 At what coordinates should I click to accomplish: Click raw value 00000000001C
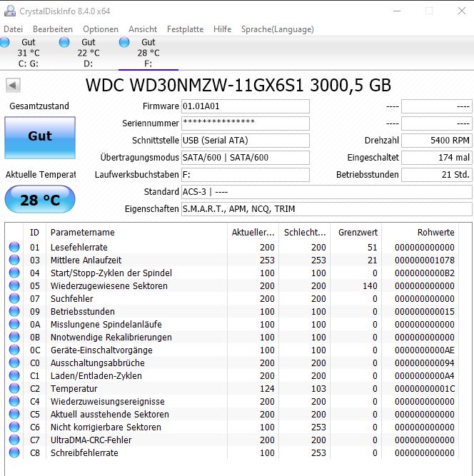pos(425,388)
